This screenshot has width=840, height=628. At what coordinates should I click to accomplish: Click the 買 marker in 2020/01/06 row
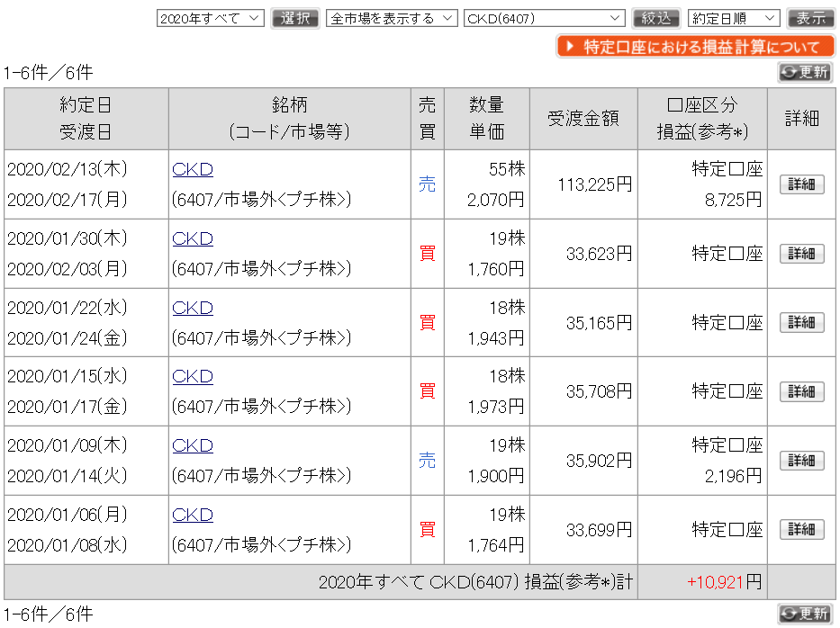[427, 530]
